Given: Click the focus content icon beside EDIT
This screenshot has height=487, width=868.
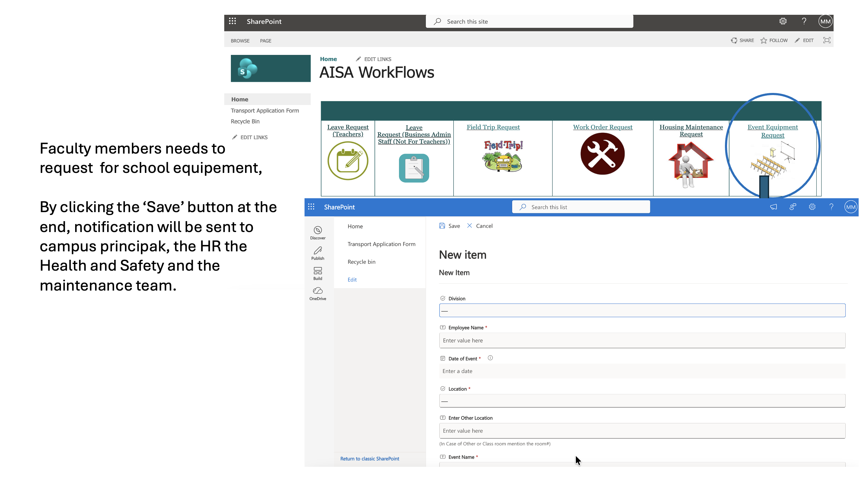Looking at the screenshot, I should tap(827, 40).
